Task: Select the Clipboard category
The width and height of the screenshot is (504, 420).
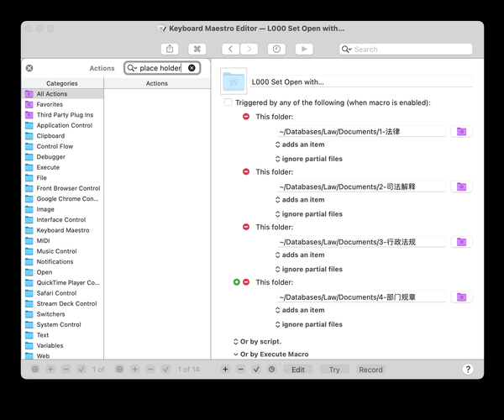Action: coord(50,136)
